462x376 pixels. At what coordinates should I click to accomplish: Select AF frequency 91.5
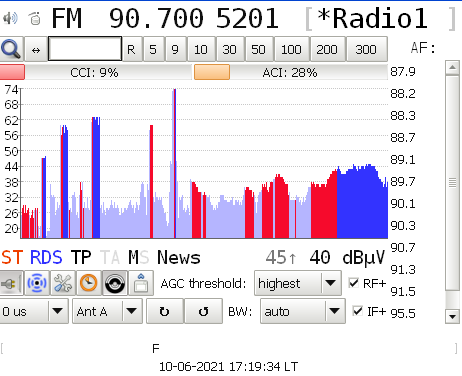403,292
